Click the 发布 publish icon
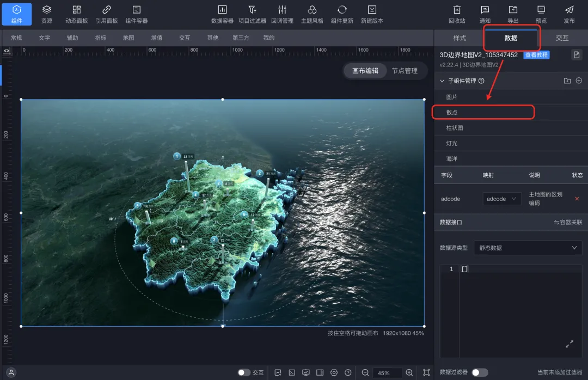The height and width of the screenshot is (380, 588). [x=569, y=14]
